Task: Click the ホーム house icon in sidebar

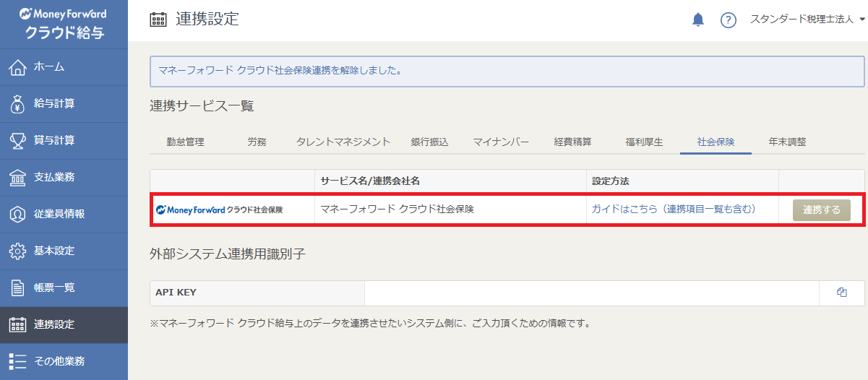Action: pos(18,66)
